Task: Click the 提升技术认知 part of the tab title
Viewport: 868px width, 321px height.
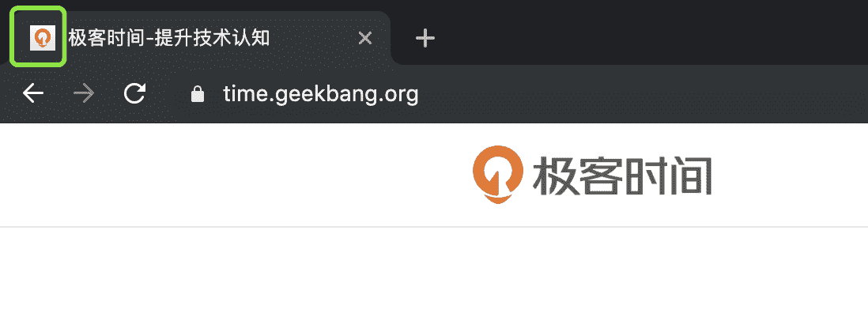Action: click(212, 38)
